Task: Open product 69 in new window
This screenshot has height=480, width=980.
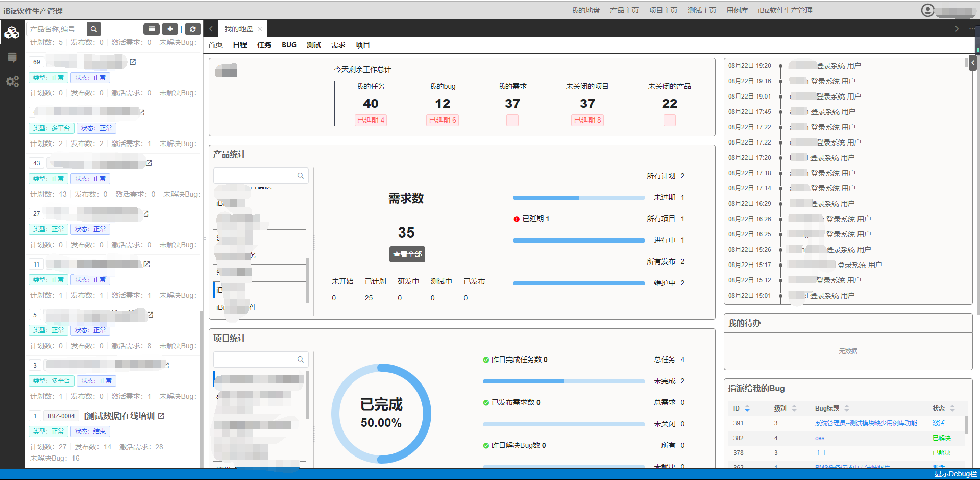Action: [133, 62]
